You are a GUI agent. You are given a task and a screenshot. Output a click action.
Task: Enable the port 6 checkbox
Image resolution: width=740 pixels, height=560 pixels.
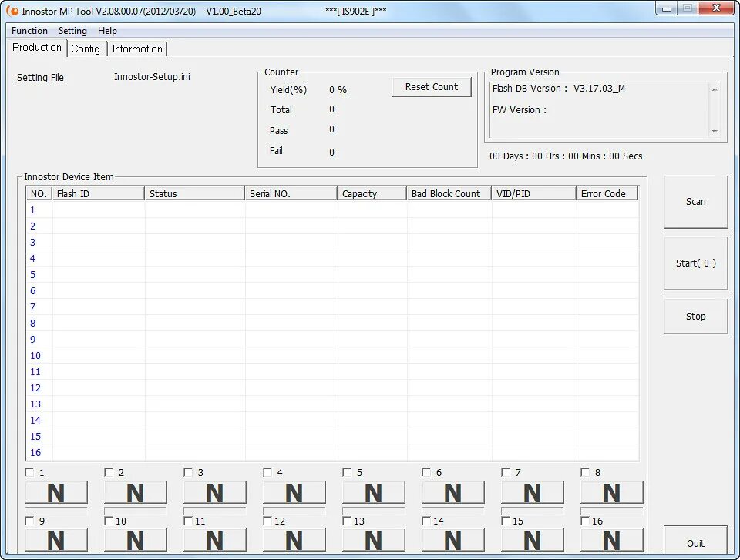[426, 472]
